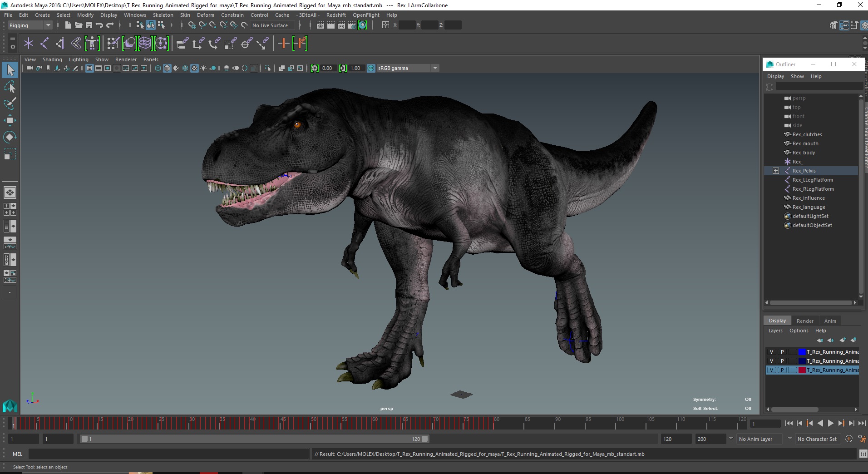The width and height of the screenshot is (868, 474).
Task: Click the Create Lattice shelf icon
Action: 145,44
